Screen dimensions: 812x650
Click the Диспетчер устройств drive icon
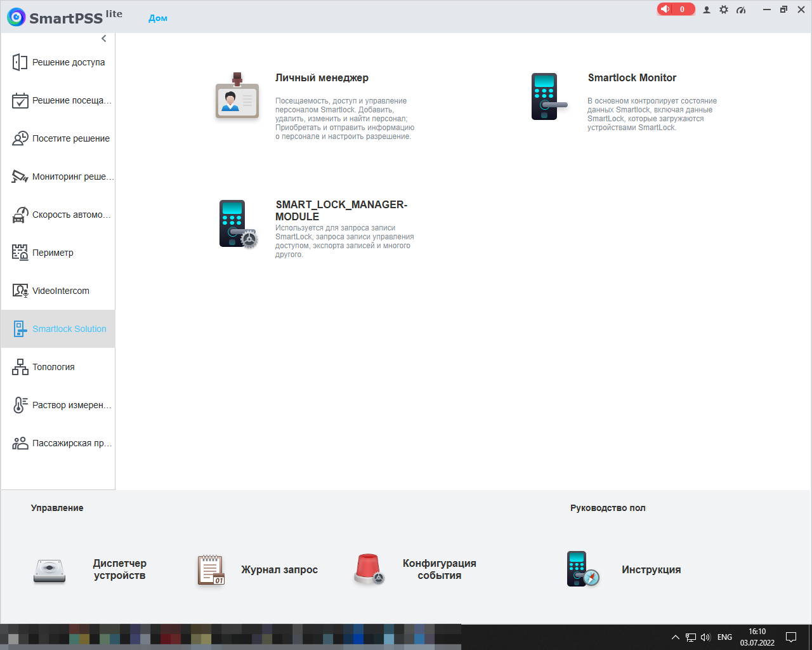pyautogui.click(x=49, y=571)
